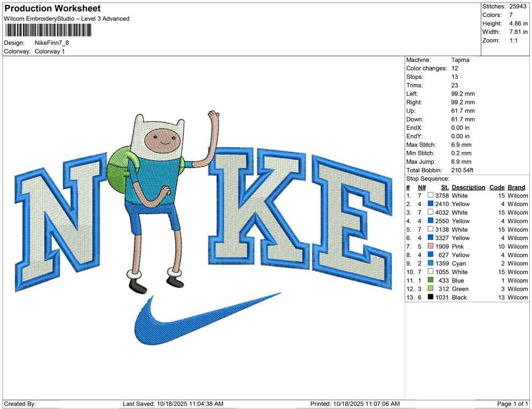Click the Right value "99.2 mm"
The width and height of the screenshot is (532, 409).
[x=463, y=102]
